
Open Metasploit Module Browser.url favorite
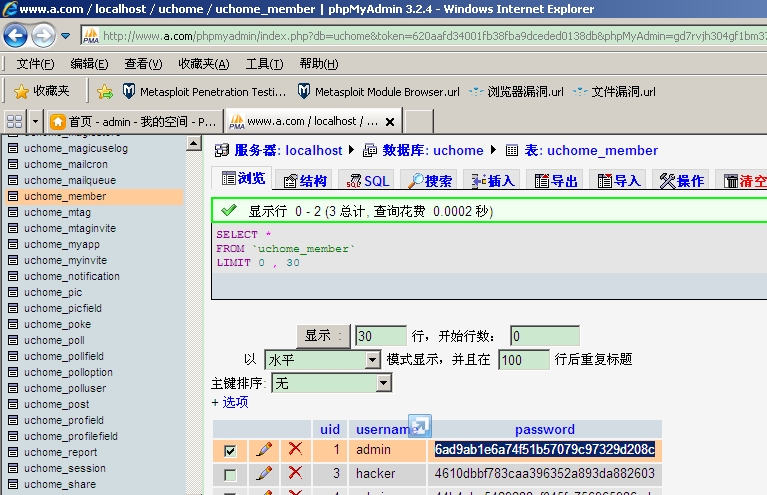379,91
